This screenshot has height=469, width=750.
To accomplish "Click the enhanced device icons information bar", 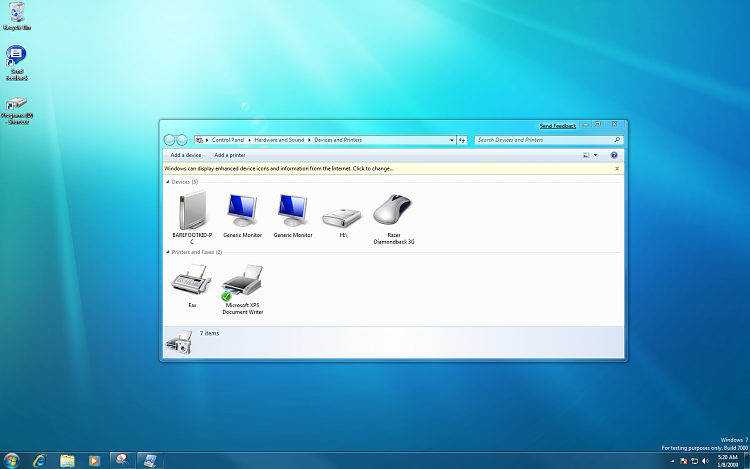I will tap(393, 169).
